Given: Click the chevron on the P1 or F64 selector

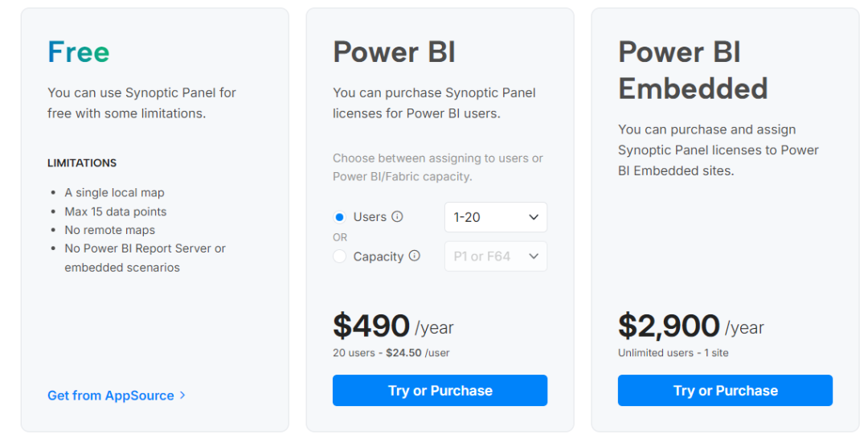Looking at the screenshot, I should click(x=534, y=256).
